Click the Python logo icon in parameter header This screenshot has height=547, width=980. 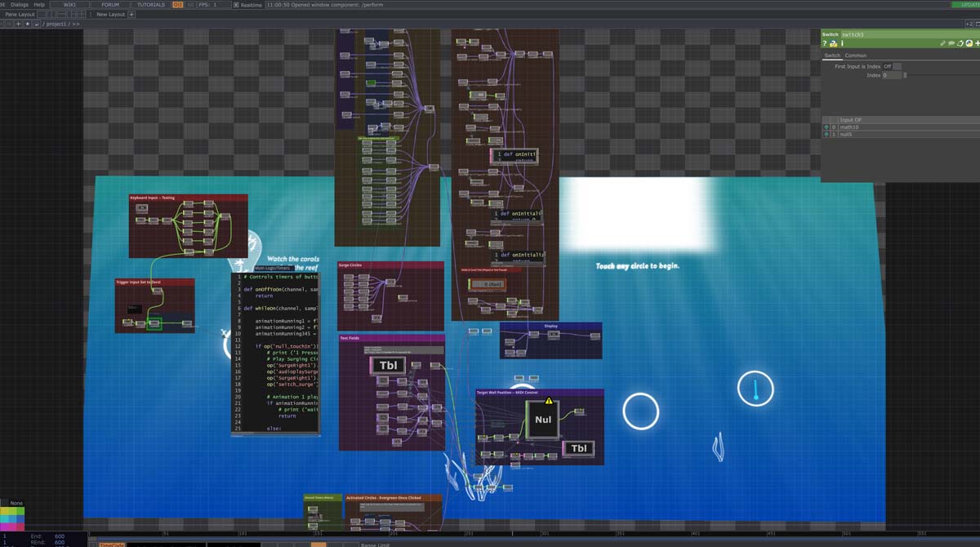969,43
